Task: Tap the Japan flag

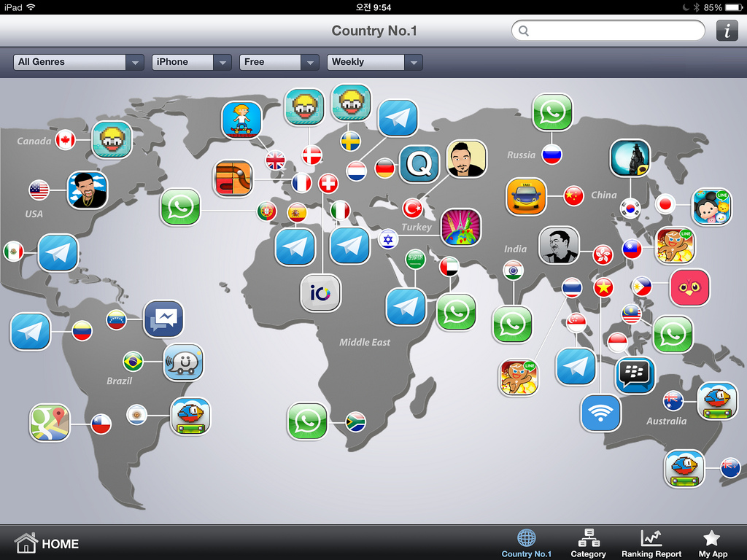Action: [x=665, y=204]
